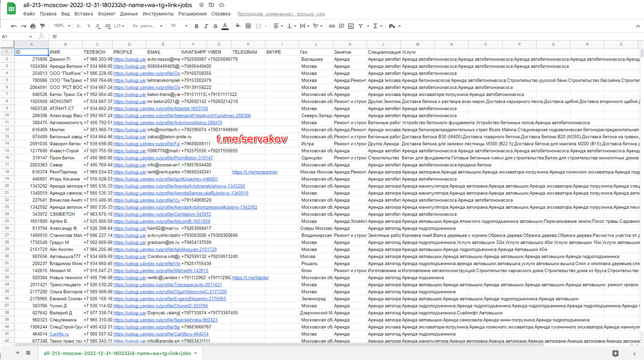The height and width of the screenshot is (360, 644).
Task: Open the Правка menu
Action: click(48, 13)
